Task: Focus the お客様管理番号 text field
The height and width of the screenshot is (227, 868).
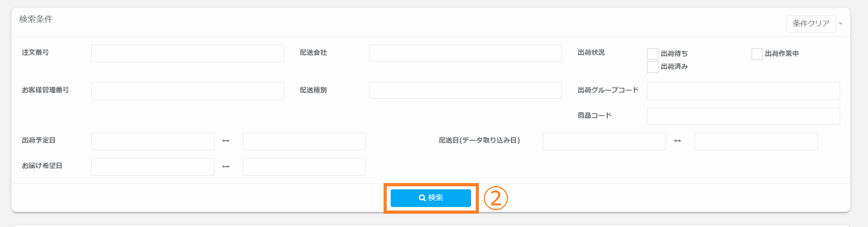Action: click(187, 91)
